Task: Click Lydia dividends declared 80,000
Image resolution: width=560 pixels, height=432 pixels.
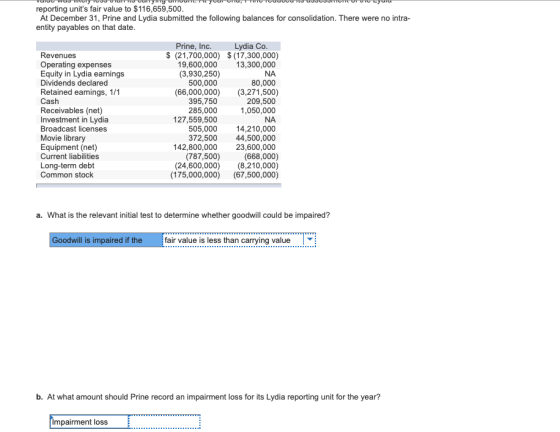Action: [263, 83]
